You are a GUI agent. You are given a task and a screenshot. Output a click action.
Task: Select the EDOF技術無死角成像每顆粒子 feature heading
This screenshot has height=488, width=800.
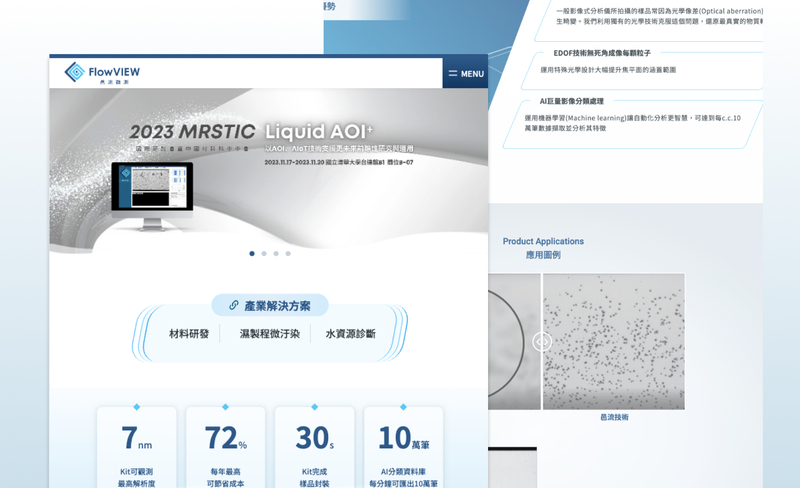[x=602, y=53]
